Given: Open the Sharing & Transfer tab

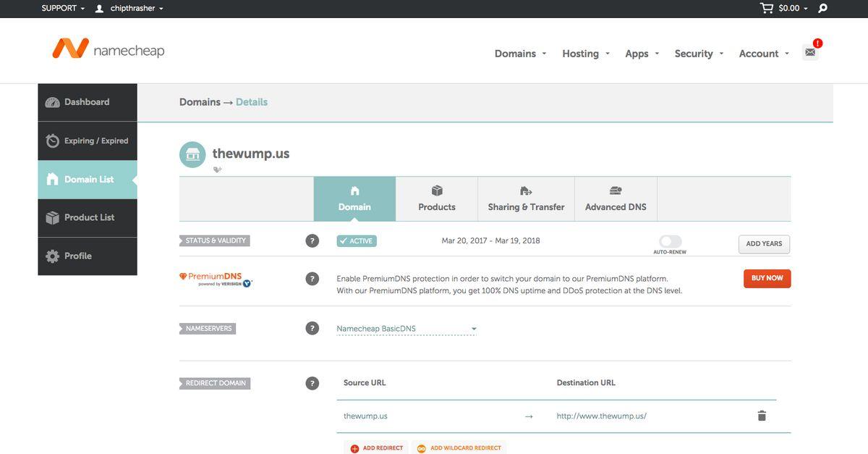Looking at the screenshot, I should pos(526,199).
